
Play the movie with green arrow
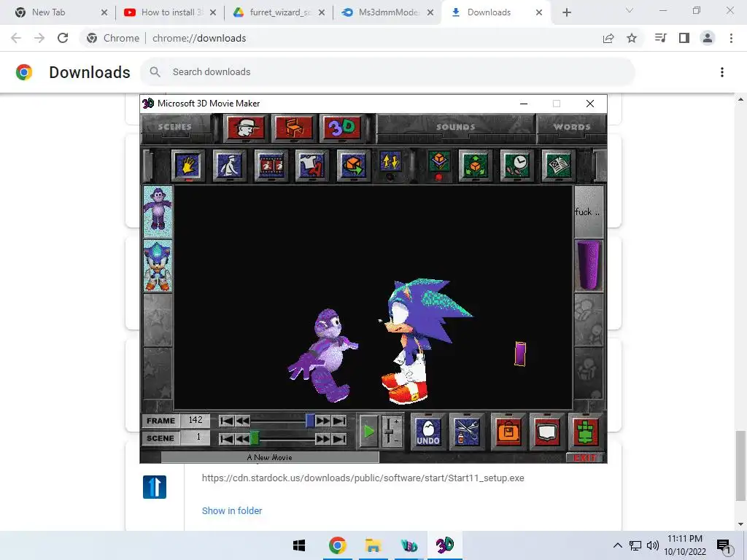[368, 432]
